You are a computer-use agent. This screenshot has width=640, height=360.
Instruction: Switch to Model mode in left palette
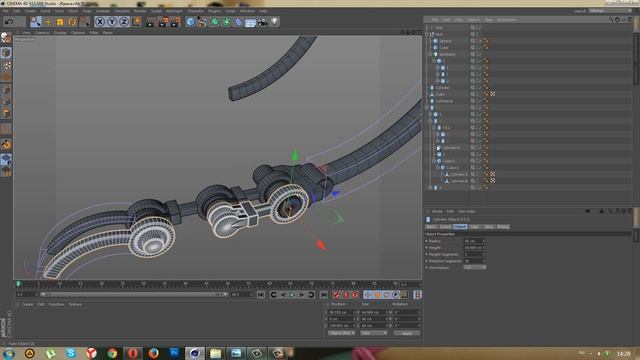click(6, 52)
